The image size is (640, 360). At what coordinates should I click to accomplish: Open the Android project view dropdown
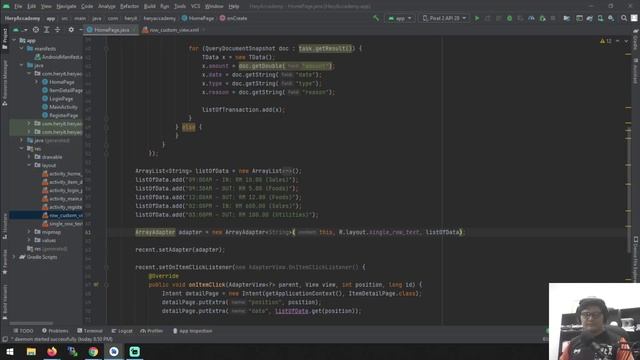pos(20,30)
